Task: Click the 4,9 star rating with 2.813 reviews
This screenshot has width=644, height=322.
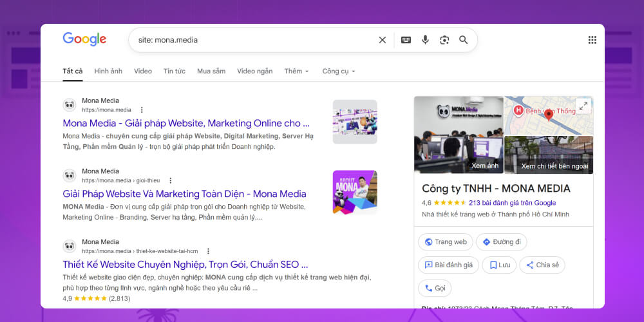Action: coord(97,299)
